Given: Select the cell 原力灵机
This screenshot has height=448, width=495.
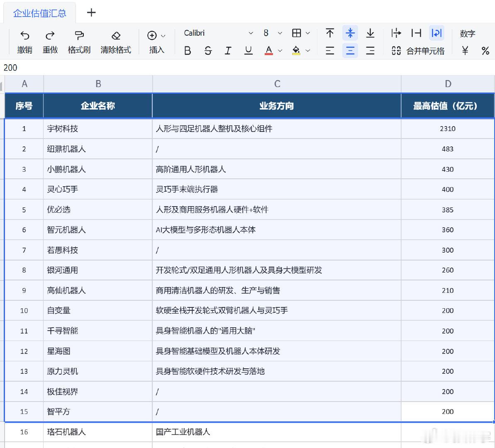Looking at the screenshot, I should click(98, 371).
